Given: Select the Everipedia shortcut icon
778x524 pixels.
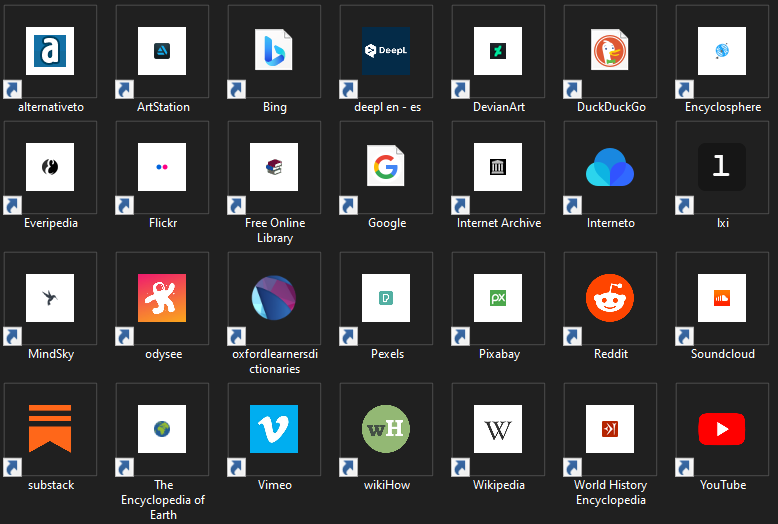Looking at the screenshot, I should pos(50,167).
